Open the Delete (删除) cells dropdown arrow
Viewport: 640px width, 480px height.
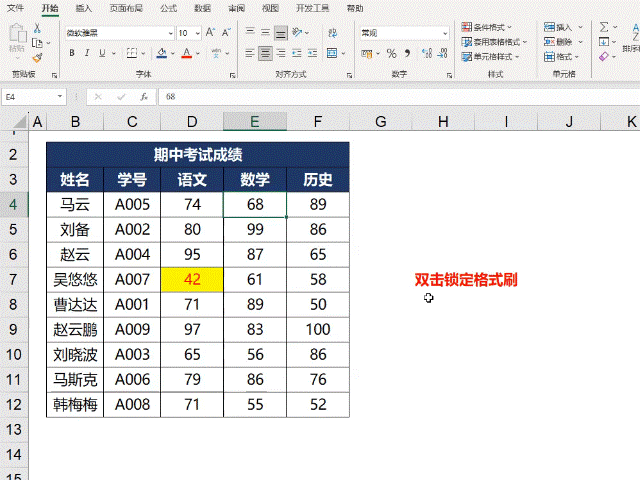[x=580, y=42]
